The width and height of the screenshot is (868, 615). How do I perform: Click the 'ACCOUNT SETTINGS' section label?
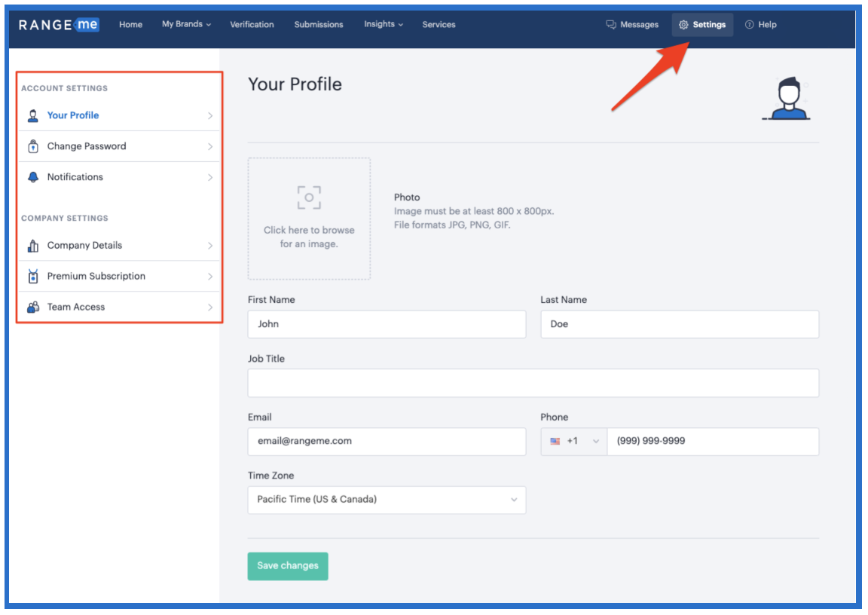click(x=65, y=89)
